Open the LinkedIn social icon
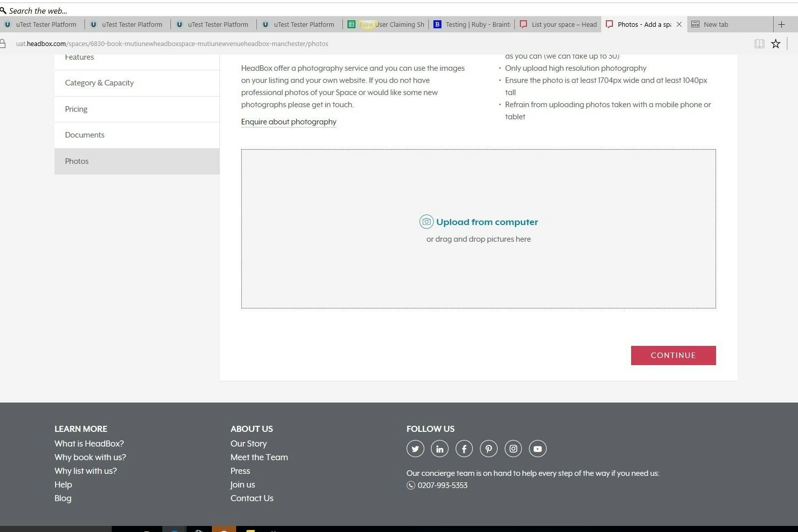Viewport: 798px width, 532px height. tap(439, 449)
